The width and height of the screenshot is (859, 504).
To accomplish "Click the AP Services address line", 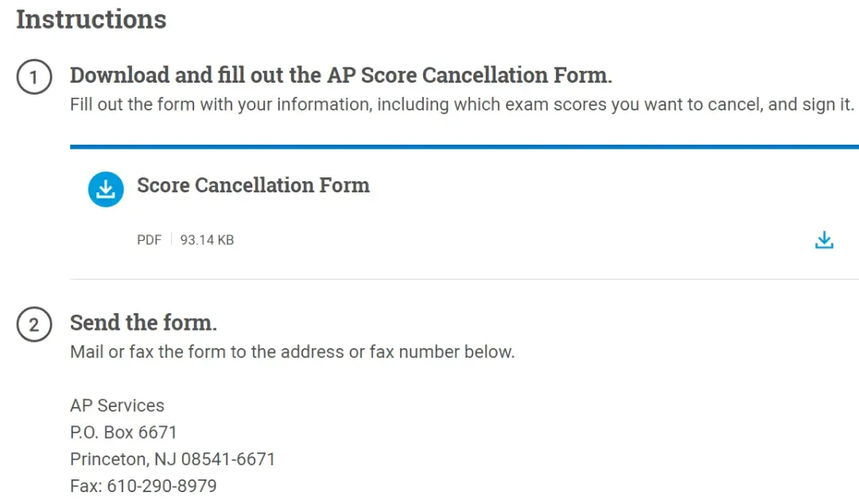I will (117, 405).
